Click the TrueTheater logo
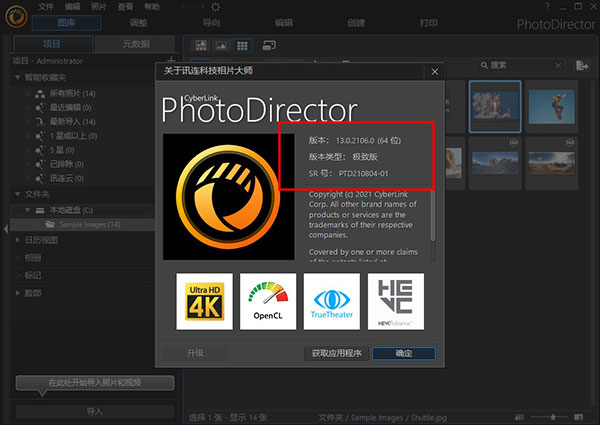Image resolution: width=600 pixels, height=425 pixels. [332, 301]
